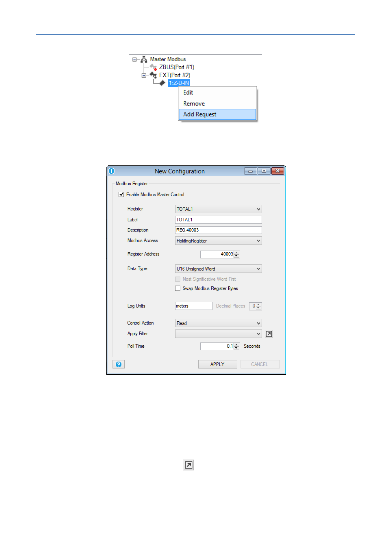Open help via question mark button

pos(119,364)
